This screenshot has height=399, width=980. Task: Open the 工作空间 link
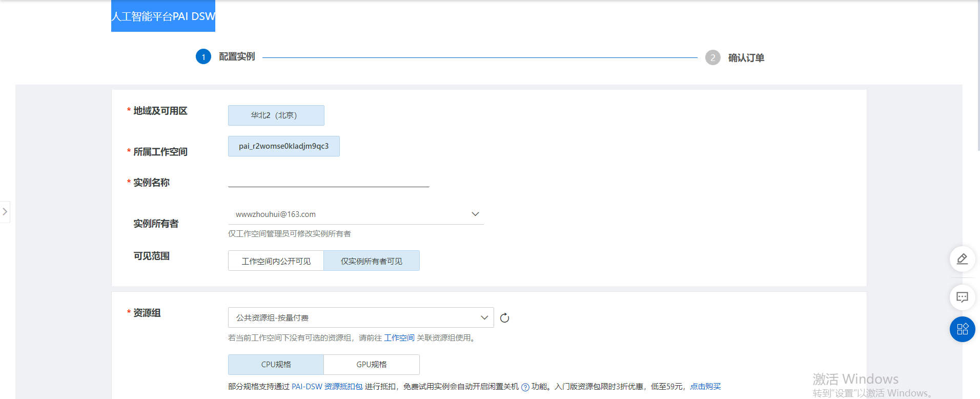399,338
